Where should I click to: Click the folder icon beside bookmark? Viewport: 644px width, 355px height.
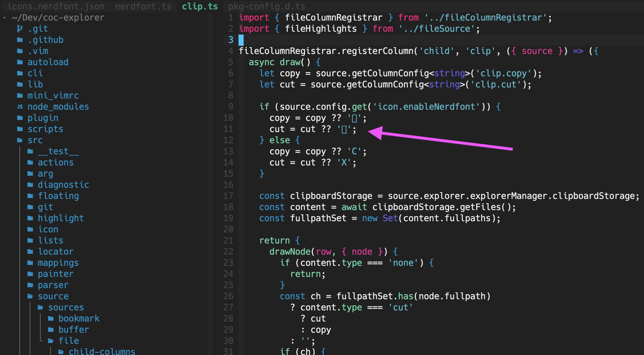(x=51, y=318)
